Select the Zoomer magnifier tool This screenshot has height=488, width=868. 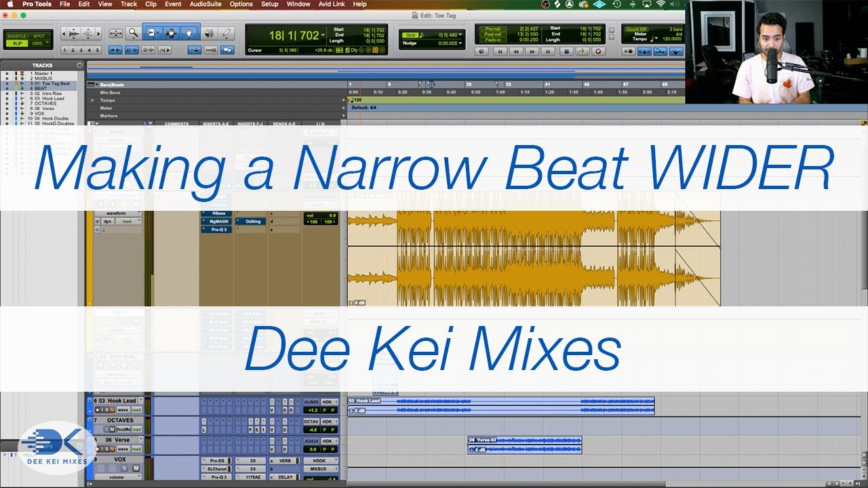click(134, 33)
